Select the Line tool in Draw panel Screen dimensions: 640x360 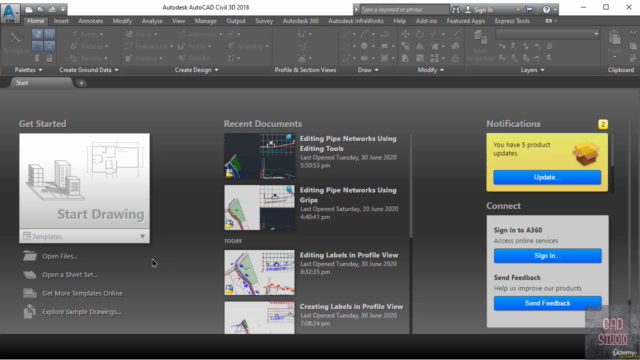(x=347, y=34)
